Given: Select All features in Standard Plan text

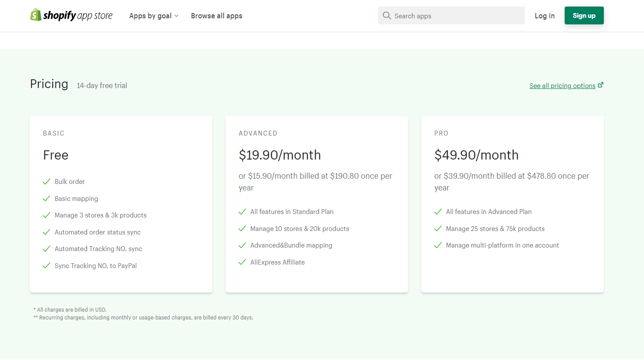Looking at the screenshot, I should (x=292, y=212).
